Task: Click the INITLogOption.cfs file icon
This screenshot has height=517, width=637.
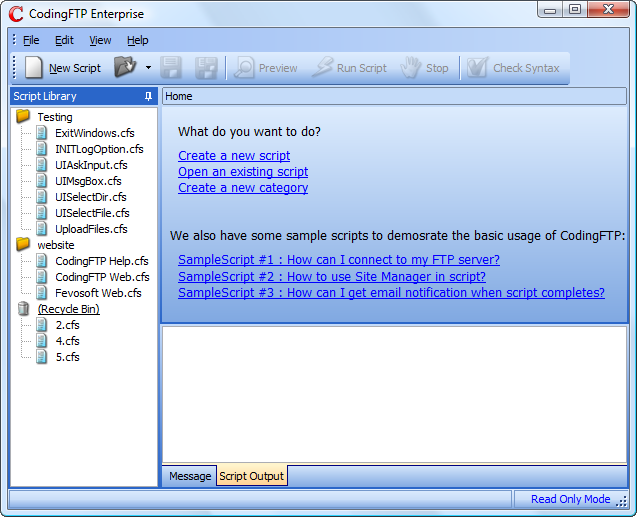Action: click(x=41, y=149)
